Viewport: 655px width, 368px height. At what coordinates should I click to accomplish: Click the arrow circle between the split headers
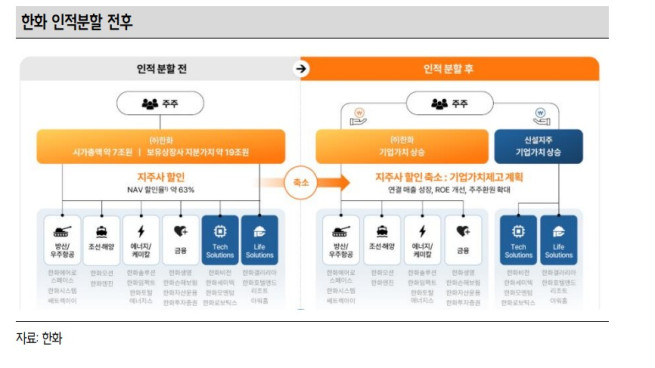(301, 69)
